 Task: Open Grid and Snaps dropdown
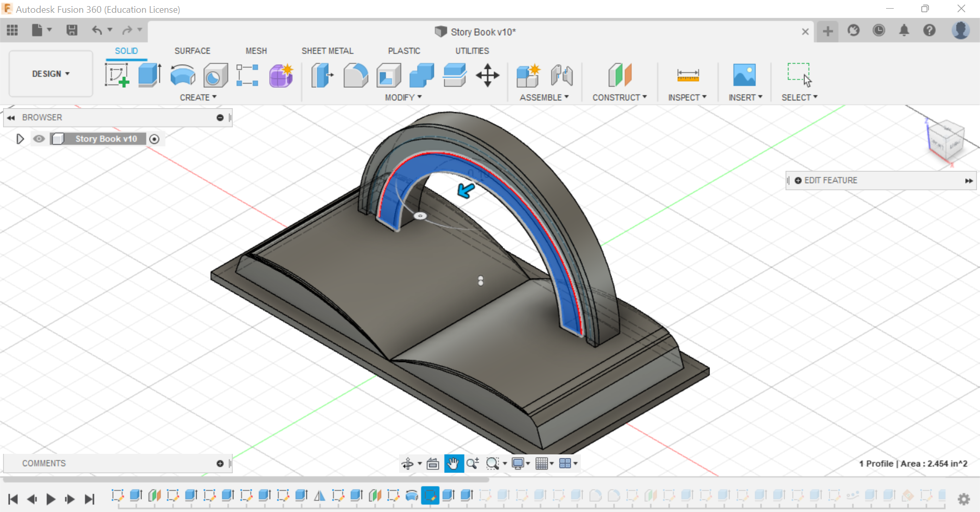click(545, 464)
